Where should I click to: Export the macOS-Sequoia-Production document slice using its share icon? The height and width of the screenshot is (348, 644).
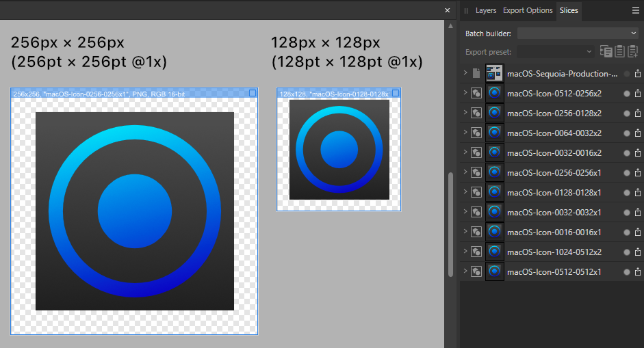637,74
